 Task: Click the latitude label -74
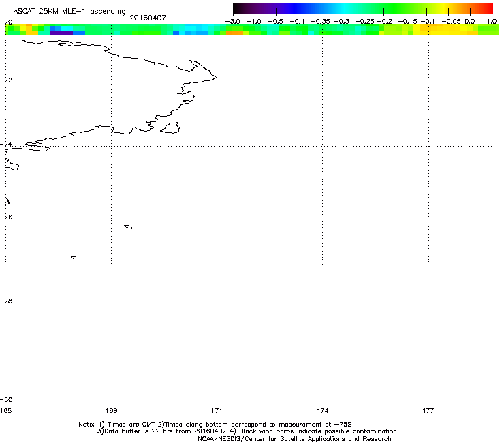click(6, 144)
